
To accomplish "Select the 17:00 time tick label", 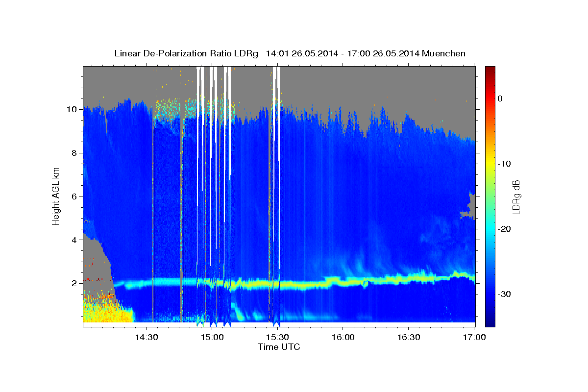I will pyautogui.click(x=474, y=338).
